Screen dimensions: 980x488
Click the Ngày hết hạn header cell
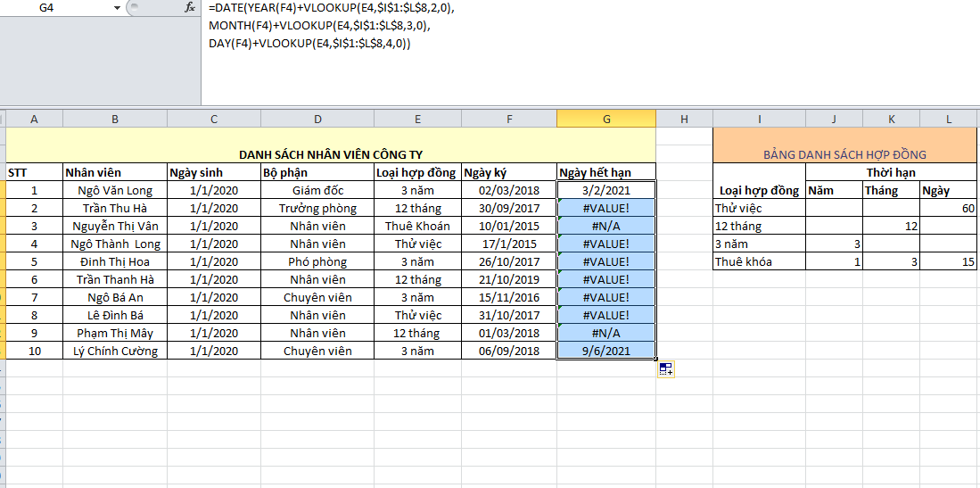[606, 172]
